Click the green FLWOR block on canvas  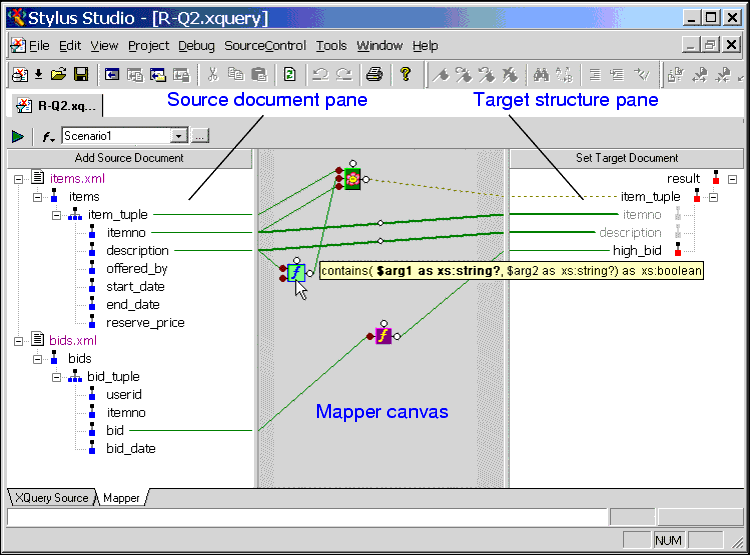coord(352,180)
